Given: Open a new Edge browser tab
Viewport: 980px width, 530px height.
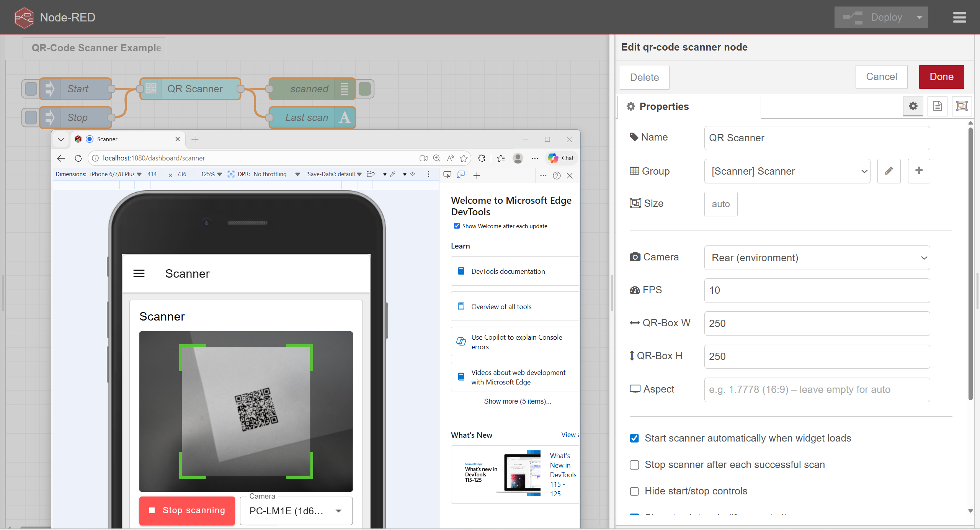Looking at the screenshot, I should tap(195, 139).
